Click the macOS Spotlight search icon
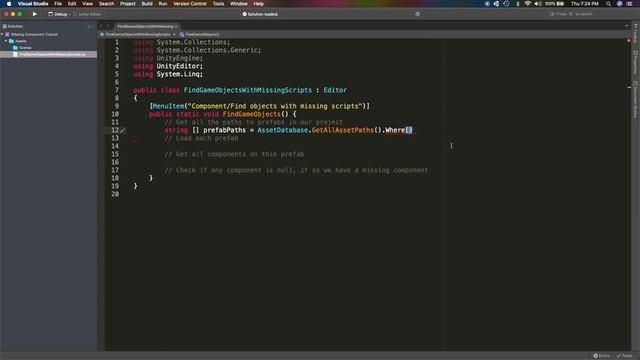This screenshot has height=360, width=640. click(x=608, y=4)
